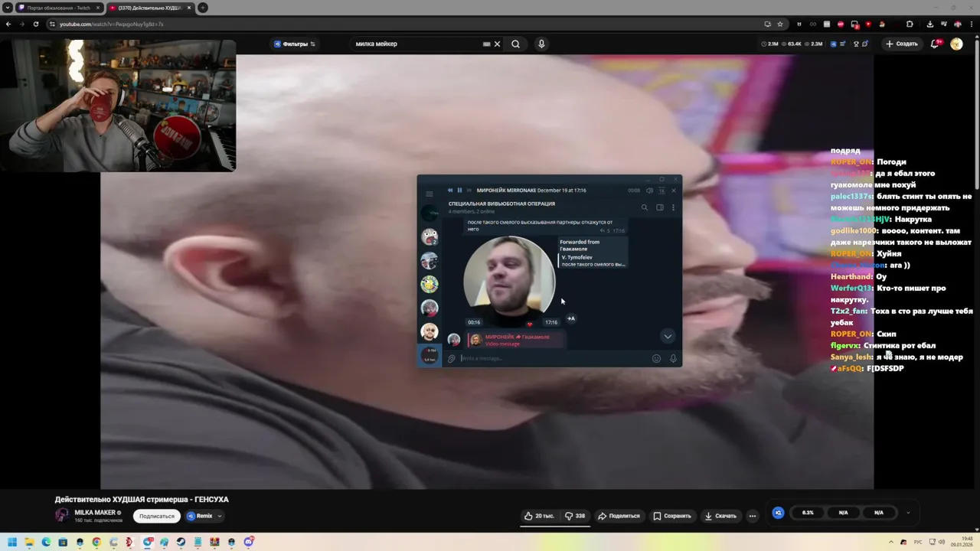
Task: Click the translate arrow-A button
Action: point(570,318)
